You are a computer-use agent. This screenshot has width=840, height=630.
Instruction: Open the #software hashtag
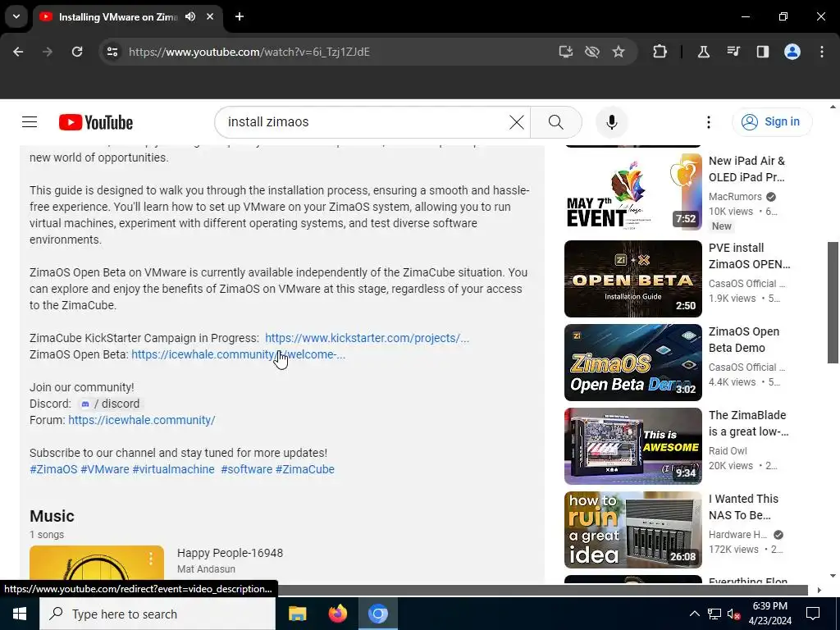coord(246,469)
